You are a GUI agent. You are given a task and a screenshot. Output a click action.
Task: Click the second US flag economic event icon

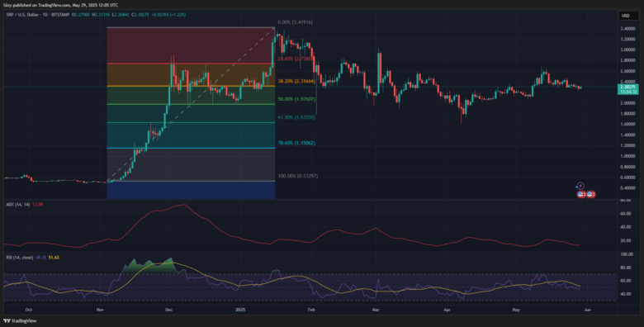[x=591, y=194]
